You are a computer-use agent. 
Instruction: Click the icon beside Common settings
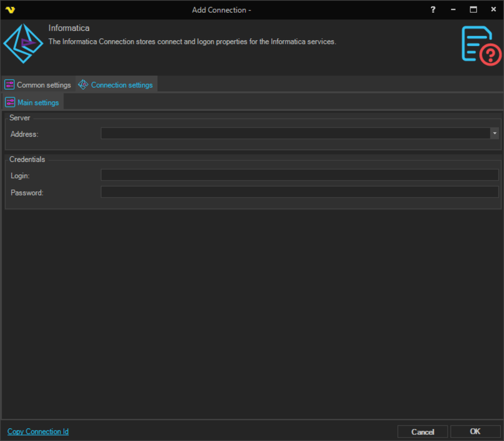click(10, 85)
